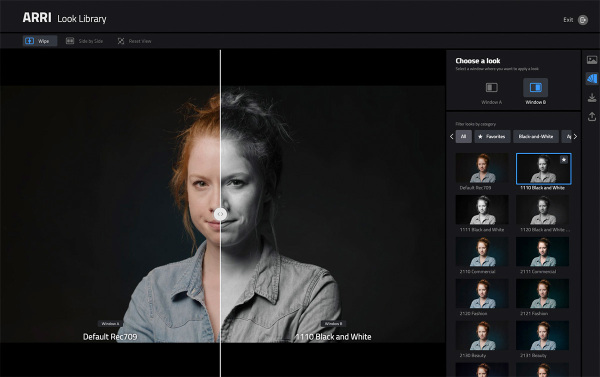Click the Filter looks by category label
The width and height of the screenshot is (600, 377).
click(476, 124)
